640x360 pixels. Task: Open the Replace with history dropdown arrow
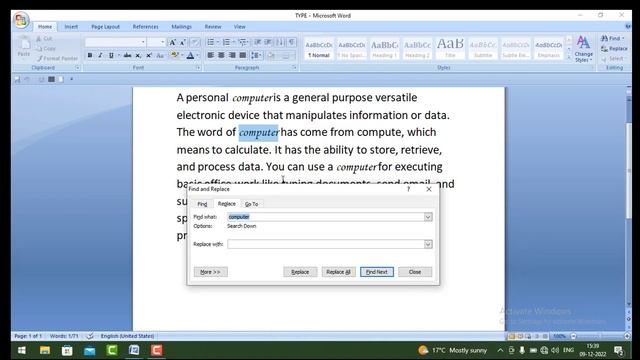click(x=428, y=244)
